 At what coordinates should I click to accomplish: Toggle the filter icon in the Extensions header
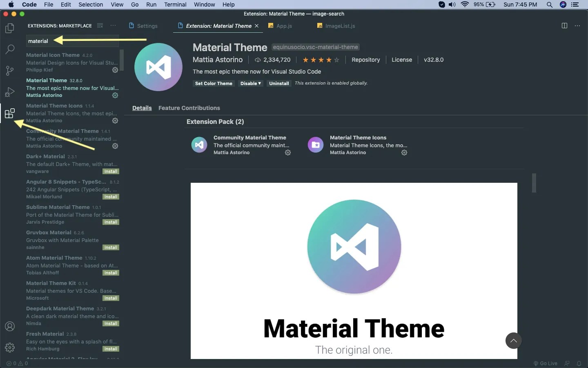click(x=100, y=25)
